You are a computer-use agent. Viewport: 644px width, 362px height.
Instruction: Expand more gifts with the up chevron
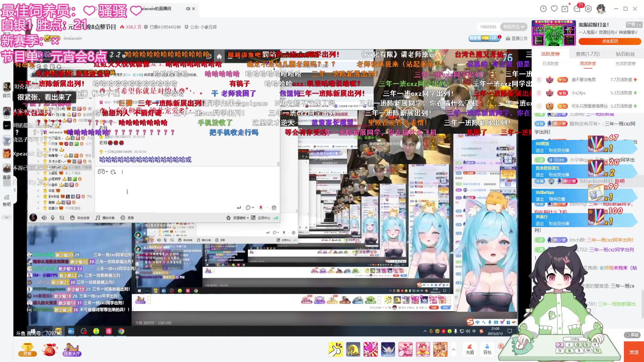(x=453, y=349)
